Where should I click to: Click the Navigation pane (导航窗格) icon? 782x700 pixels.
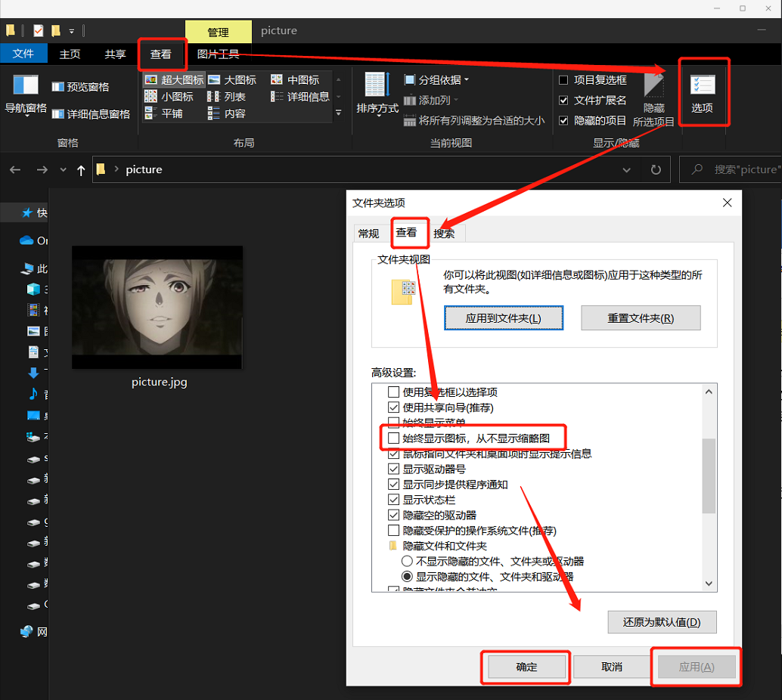click(x=26, y=85)
